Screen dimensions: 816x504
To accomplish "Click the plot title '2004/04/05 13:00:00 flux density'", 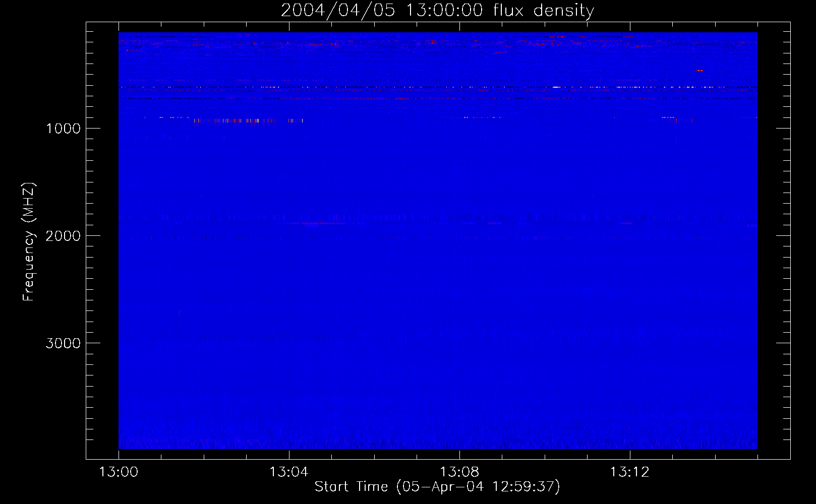I will click(x=437, y=10).
